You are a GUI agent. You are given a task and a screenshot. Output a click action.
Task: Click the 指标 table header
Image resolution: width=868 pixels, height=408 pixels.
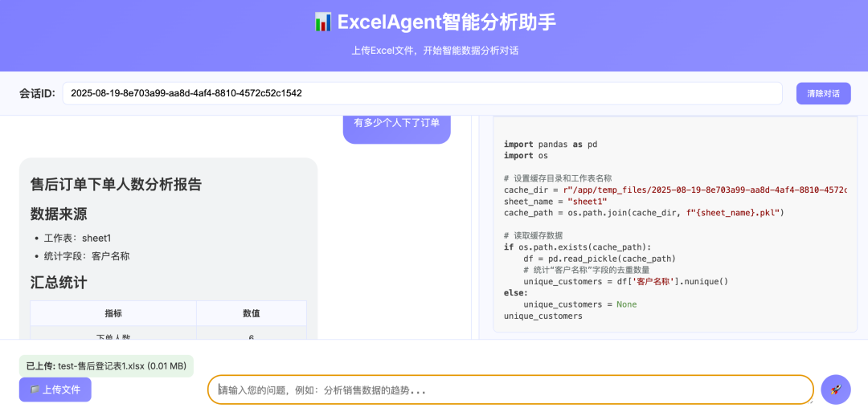113,313
